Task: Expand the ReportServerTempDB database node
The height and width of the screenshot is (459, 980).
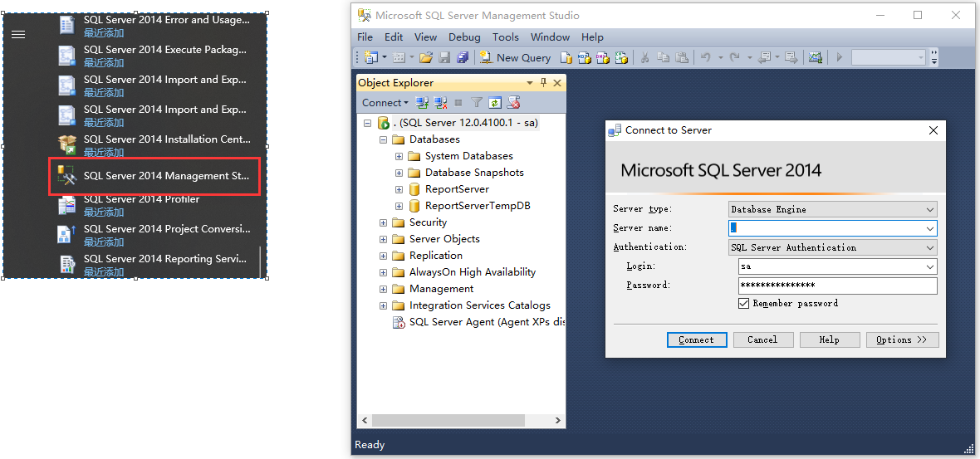Action: (399, 206)
